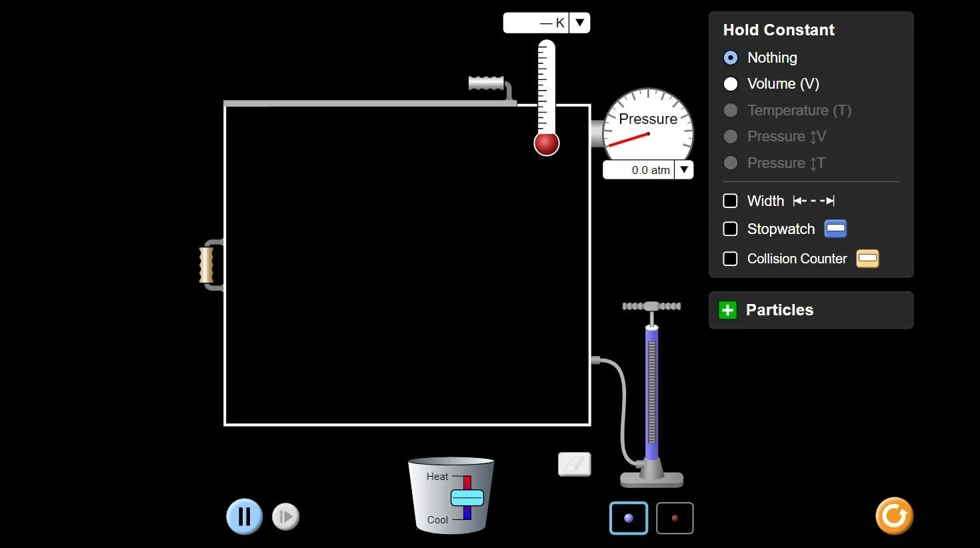Image resolution: width=980 pixels, height=548 pixels.
Task: Check the Collision Counter checkbox
Action: [730, 259]
